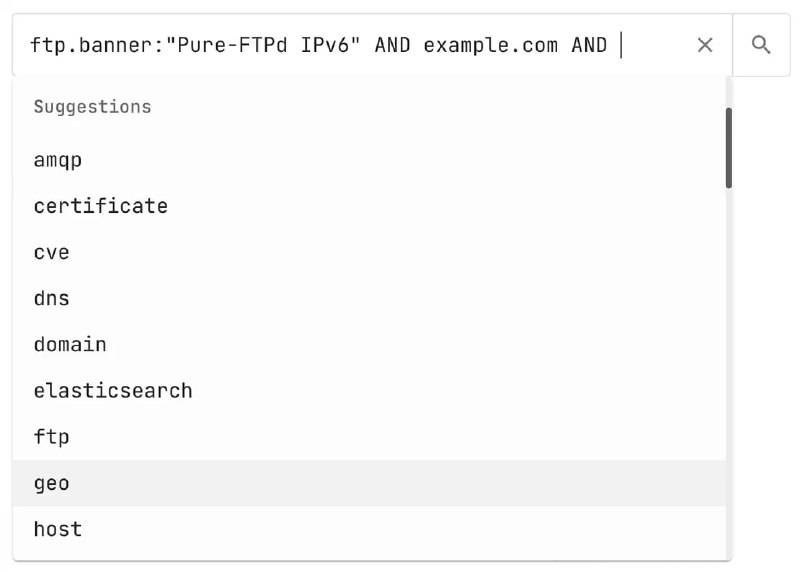This screenshot has width=800, height=572.
Task: Select the dns suggestion
Action: coord(369,299)
